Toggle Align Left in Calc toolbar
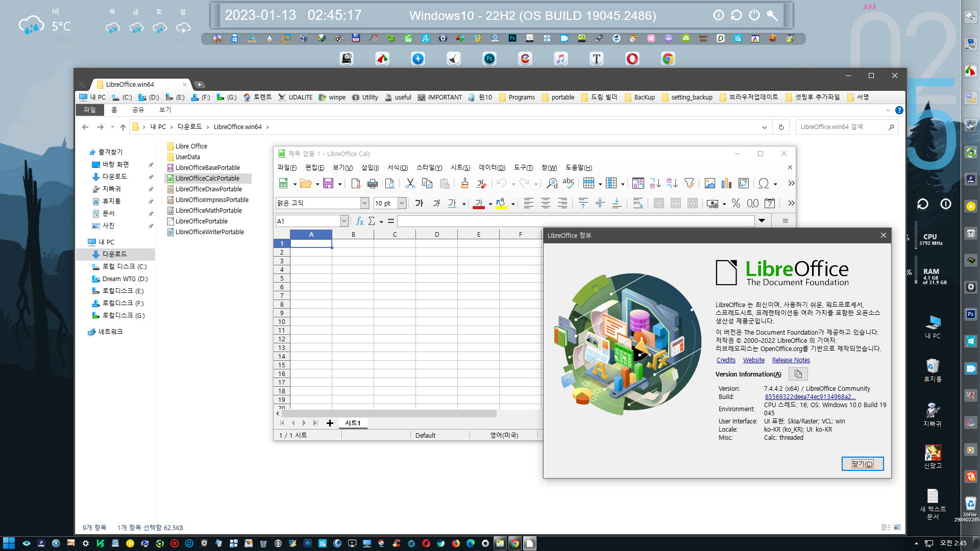The height and width of the screenshot is (551, 980). pos(529,204)
